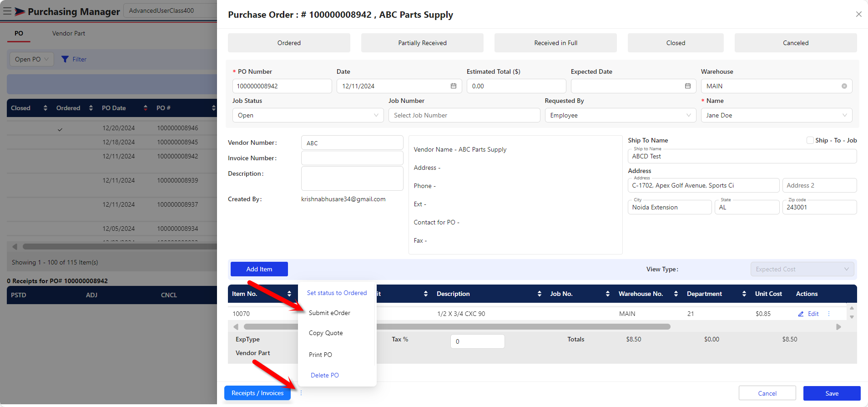Toggle the Ship - To - Job checkbox
Screen dimensions: 868x407
pyautogui.click(x=810, y=140)
